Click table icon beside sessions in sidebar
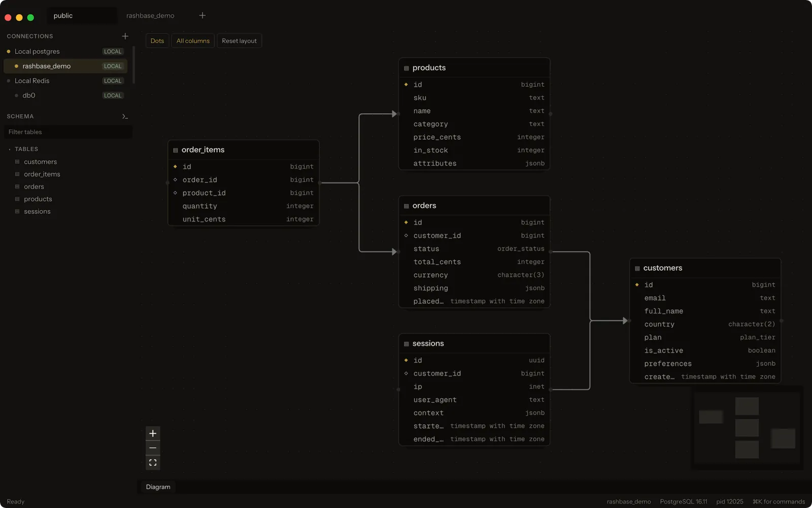 click(17, 211)
